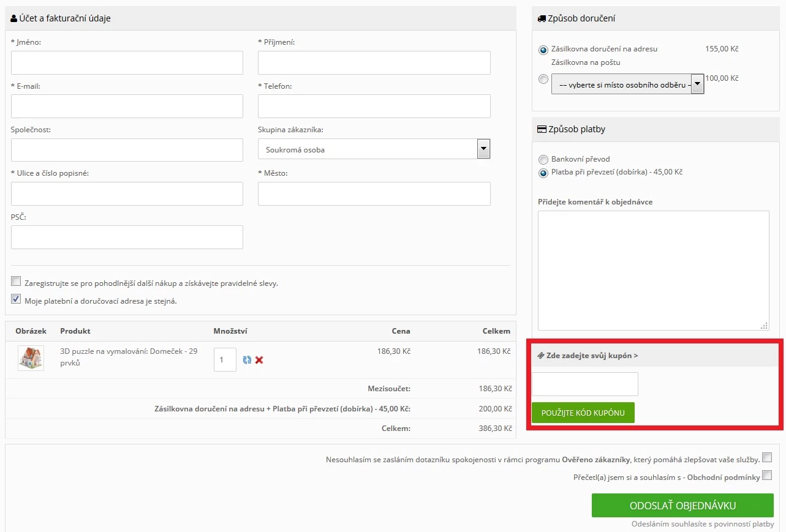Click the coupon tag icon
The height and width of the screenshot is (532, 786).
[x=541, y=355]
